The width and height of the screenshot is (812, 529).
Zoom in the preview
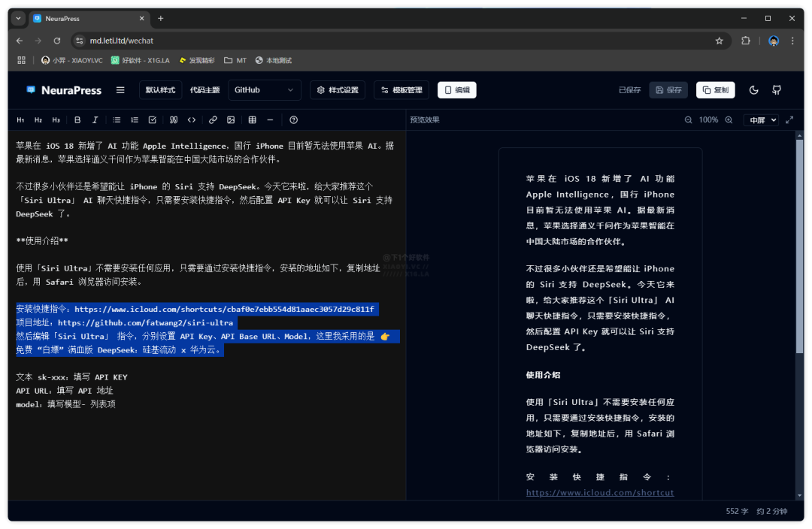729,120
